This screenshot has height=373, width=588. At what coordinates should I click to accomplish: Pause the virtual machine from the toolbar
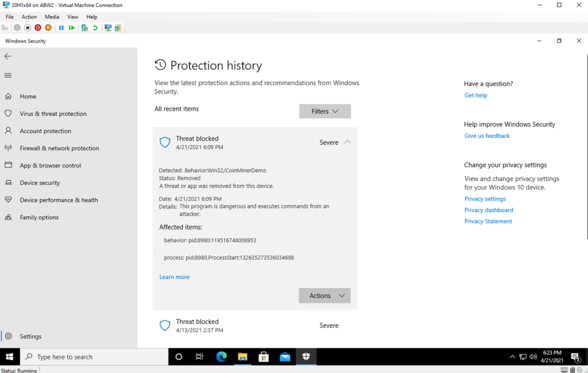click(61, 28)
